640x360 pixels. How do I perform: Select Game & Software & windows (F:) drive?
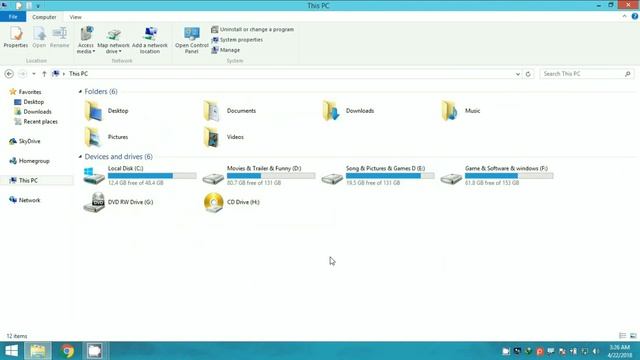click(497, 176)
